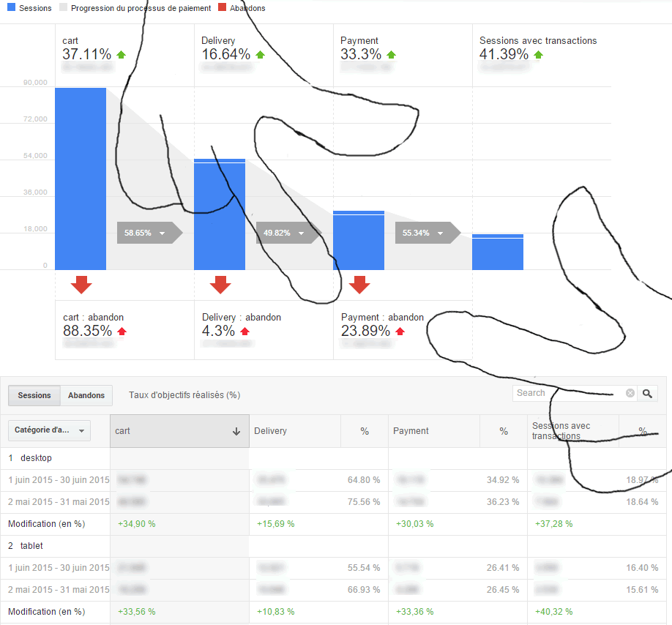This screenshot has width=672, height=625.
Task: Select the Delivery column header
Action: pyautogui.click(x=271, y=431)
